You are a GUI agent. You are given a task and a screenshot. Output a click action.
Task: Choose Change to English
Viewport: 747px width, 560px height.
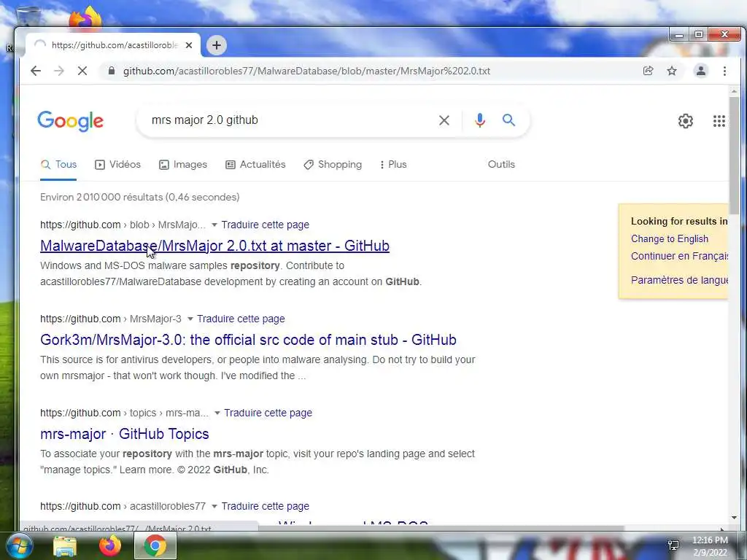[670, 239]
